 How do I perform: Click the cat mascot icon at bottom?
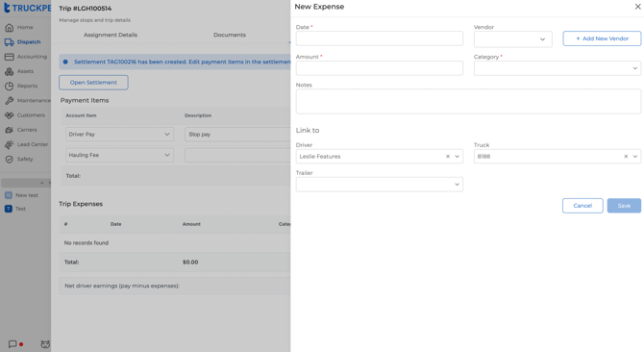[x=45, y=344]
